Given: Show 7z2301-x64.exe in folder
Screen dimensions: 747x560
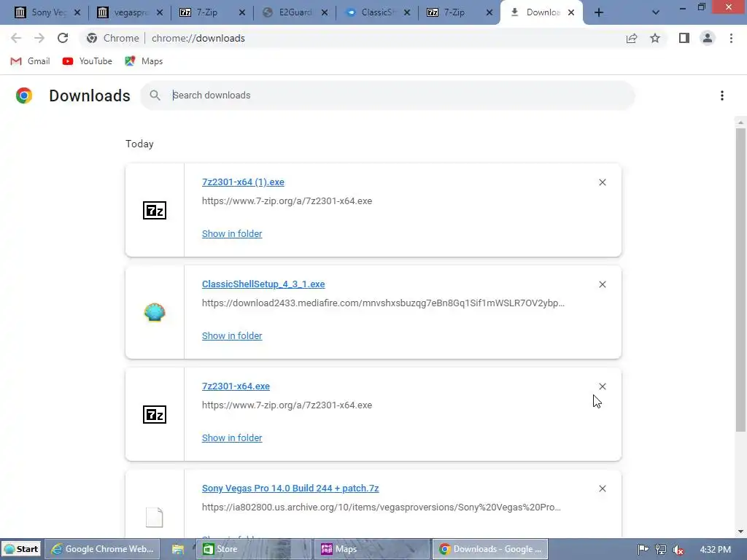Looking at the screenshot, I should [x=232, y=437].
